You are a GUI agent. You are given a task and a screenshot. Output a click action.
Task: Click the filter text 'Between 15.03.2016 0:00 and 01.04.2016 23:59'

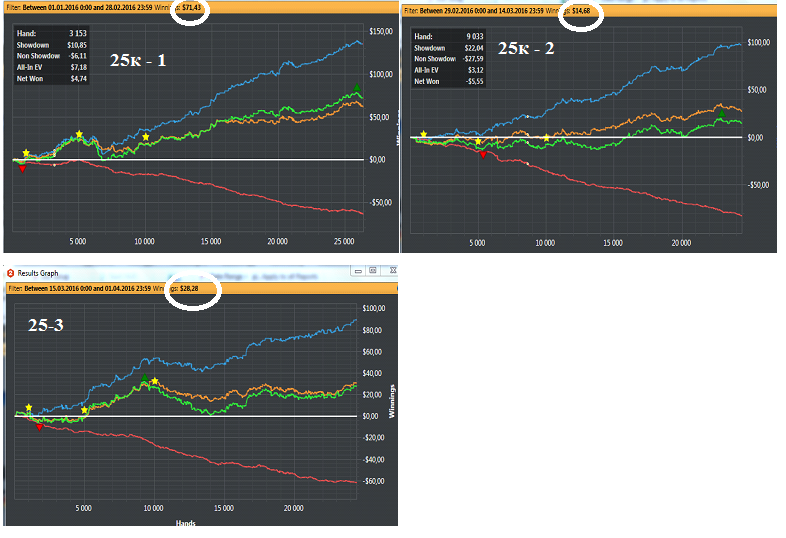tap(88, 288)
